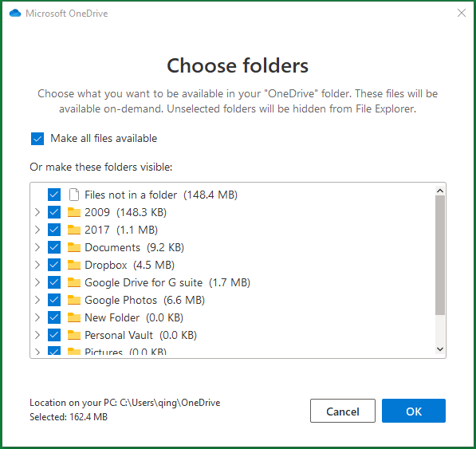This screenshot has height=449, width=476.
Task: Expand the Personal Vault folder
Action: tap(37, 336)
